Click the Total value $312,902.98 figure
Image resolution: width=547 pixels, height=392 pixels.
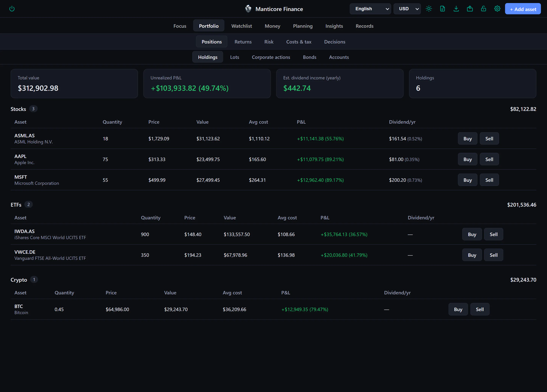click(38, 88)
